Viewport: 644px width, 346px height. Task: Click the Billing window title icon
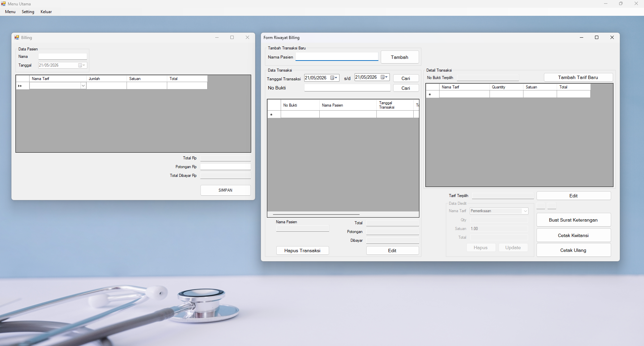click(x=17, y=37)
